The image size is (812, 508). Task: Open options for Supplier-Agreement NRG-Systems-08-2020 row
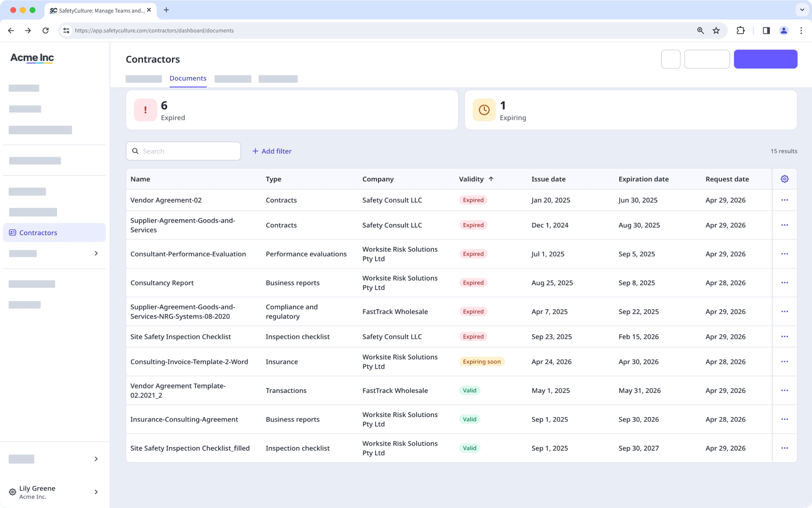pos(784,312)
